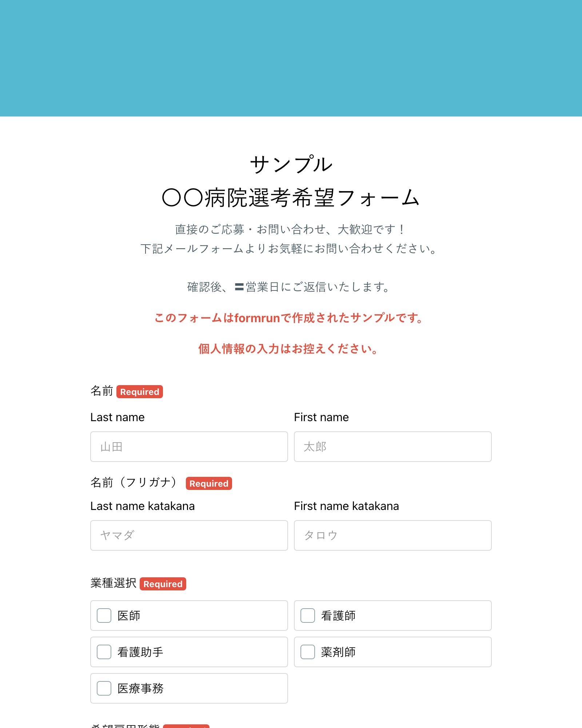Click the Required badge next to 名前
Viewport: 582px width, 728px height.
click(x=139, y=392)
